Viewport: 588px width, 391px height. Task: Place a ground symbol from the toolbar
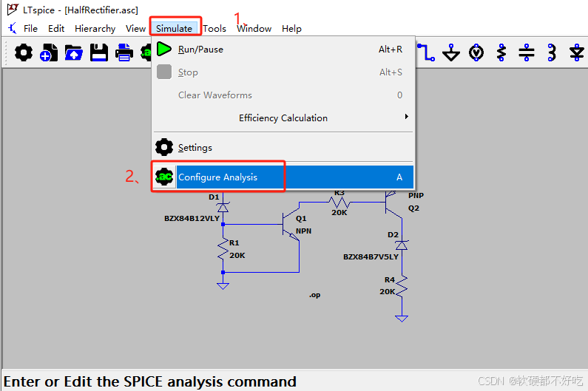coord(451,52)
